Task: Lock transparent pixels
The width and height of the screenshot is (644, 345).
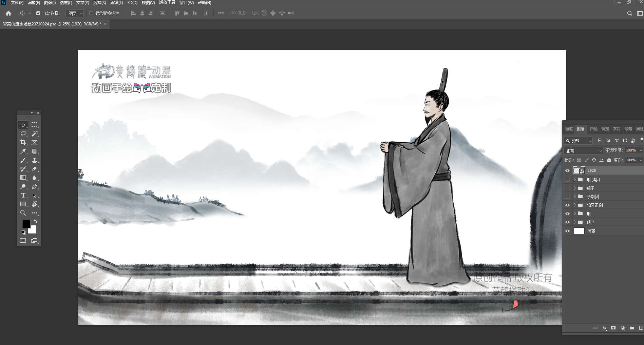Action: 579,160
